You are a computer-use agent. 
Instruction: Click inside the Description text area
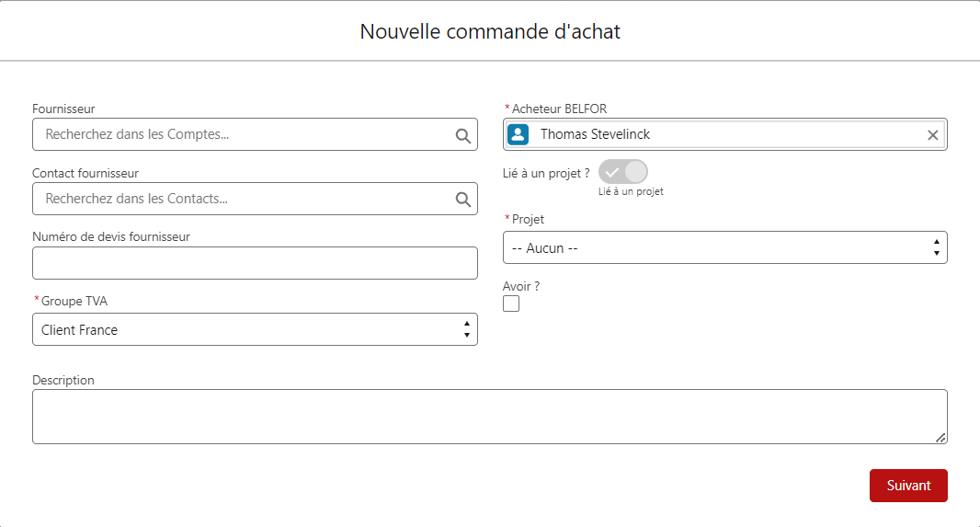490,417
